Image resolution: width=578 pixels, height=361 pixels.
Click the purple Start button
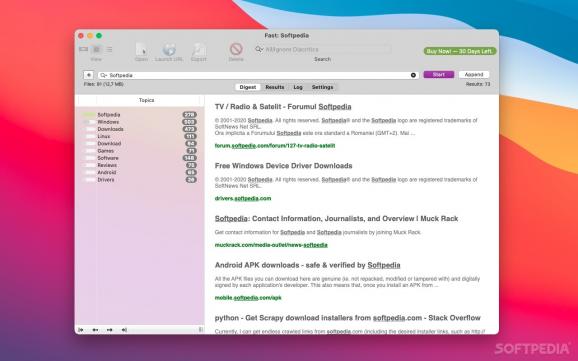coord(439,74)
